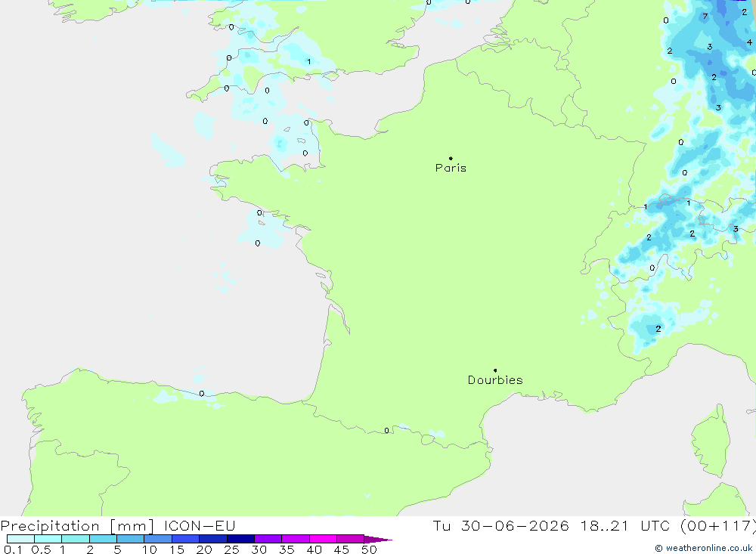Image resolution: width=756 pixels, height=554 pixels.
Task: Pick the 1–2 mm legend swatch
Action: pyautogui.click(x=76, y=539)
